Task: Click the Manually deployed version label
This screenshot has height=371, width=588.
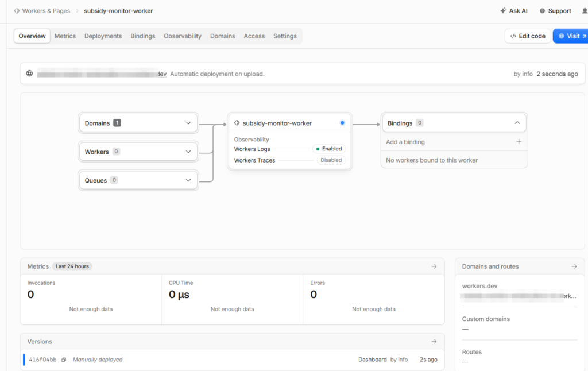Action: point(98,360)
